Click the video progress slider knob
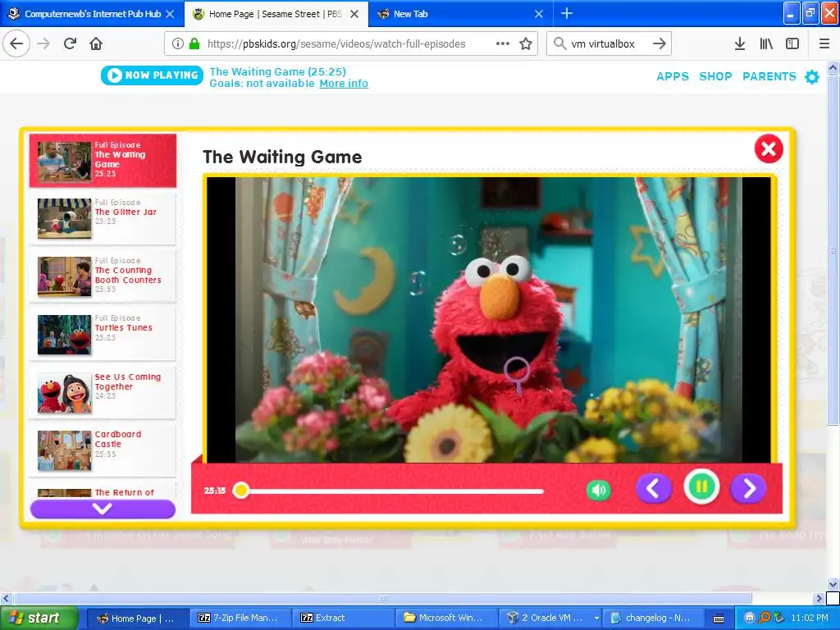840x630 pixels. (241, 491)
